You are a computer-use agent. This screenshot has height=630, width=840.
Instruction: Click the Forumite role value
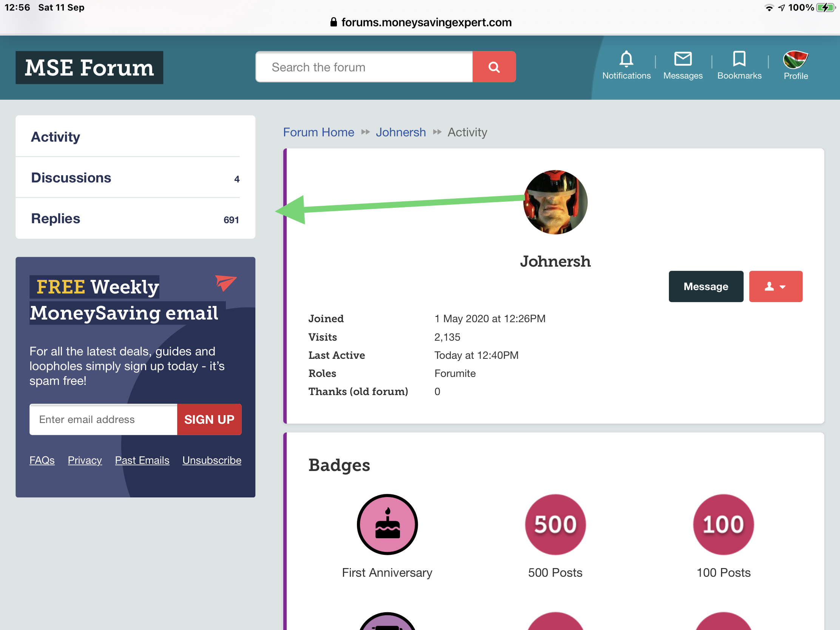tap(455, 373)
